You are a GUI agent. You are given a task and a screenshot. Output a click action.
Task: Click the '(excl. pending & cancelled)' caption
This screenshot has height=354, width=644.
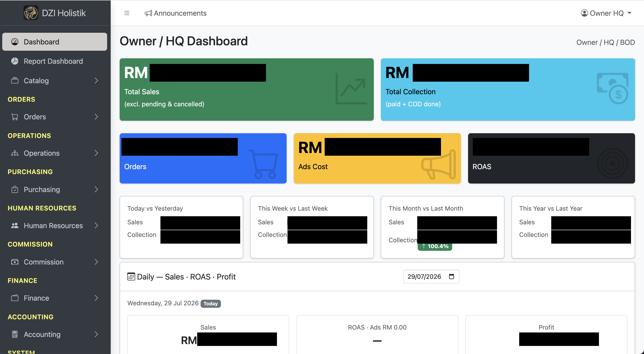point(164,104)
